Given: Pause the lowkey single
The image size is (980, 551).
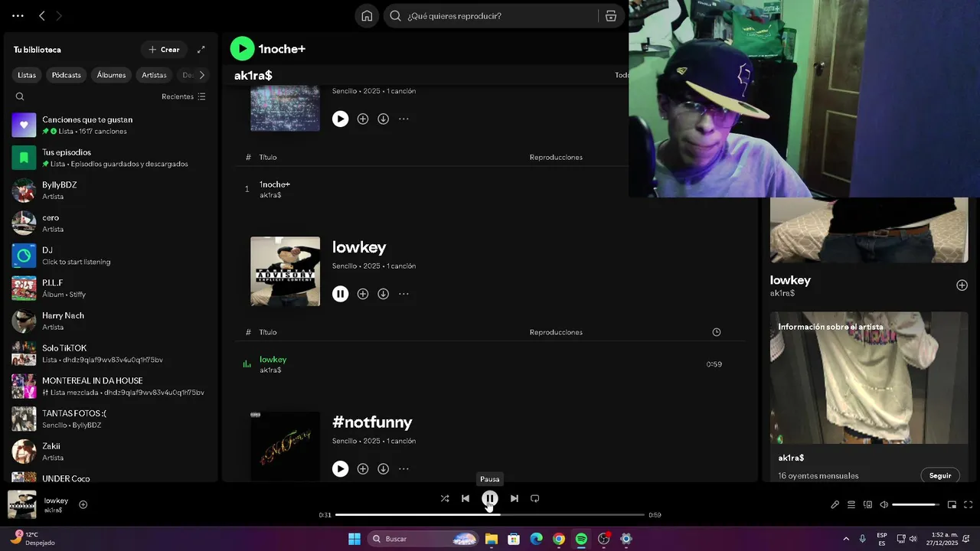Looking at the screenshot, I should (340, 294).
